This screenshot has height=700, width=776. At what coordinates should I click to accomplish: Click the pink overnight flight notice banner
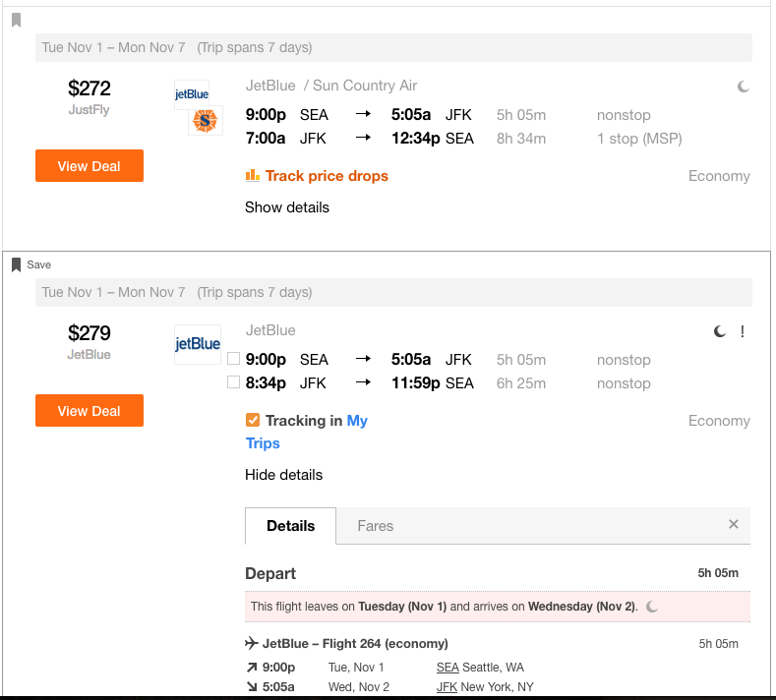[x=498, y=607]
